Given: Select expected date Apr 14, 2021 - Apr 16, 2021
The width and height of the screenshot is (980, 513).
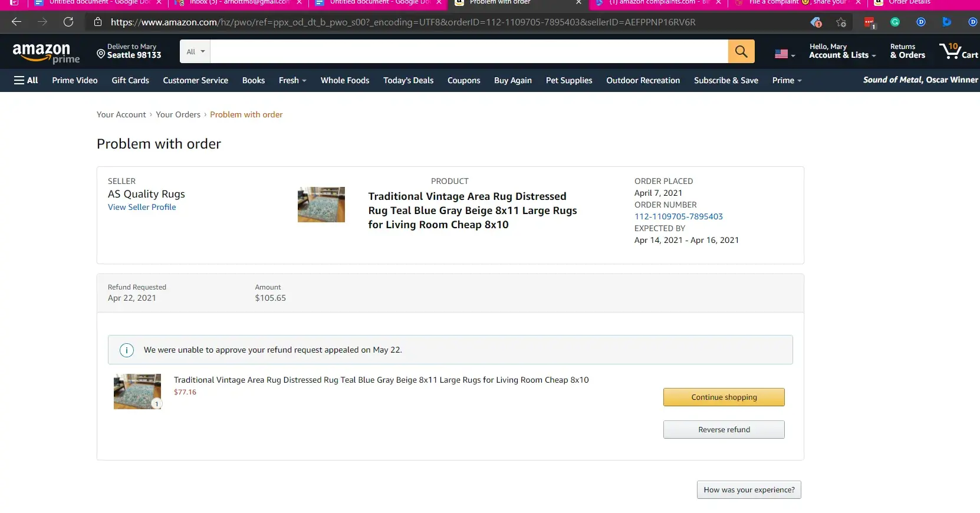Looking at the screenshot, I should click(x=686, y=240).
